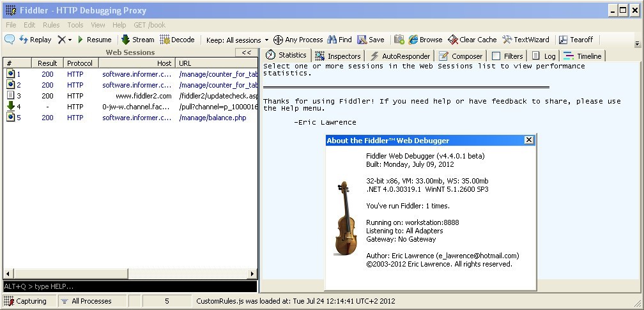This screenshot has height=310, width=644.
Task: Click the Save sessions icon
Action: [362, 40]
